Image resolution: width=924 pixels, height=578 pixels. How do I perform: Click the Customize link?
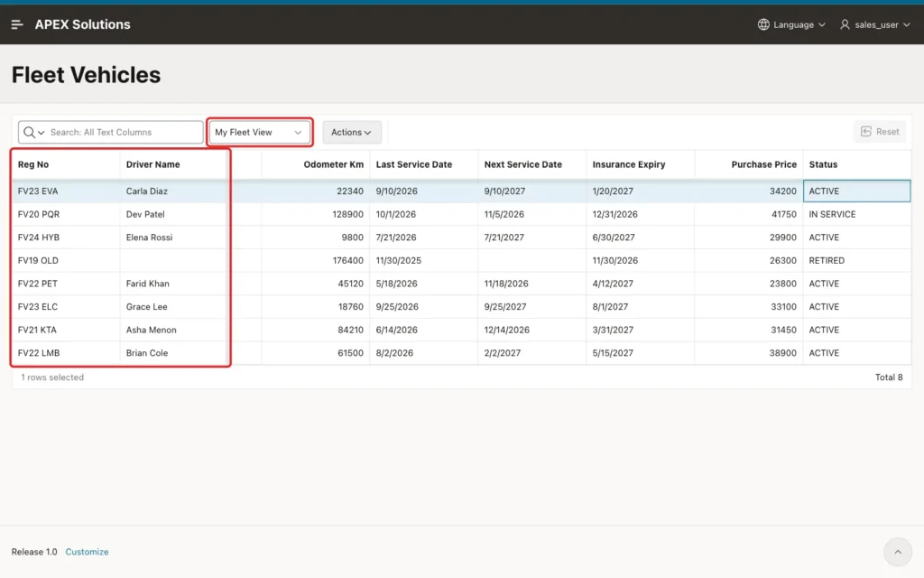tap(87, 552)
